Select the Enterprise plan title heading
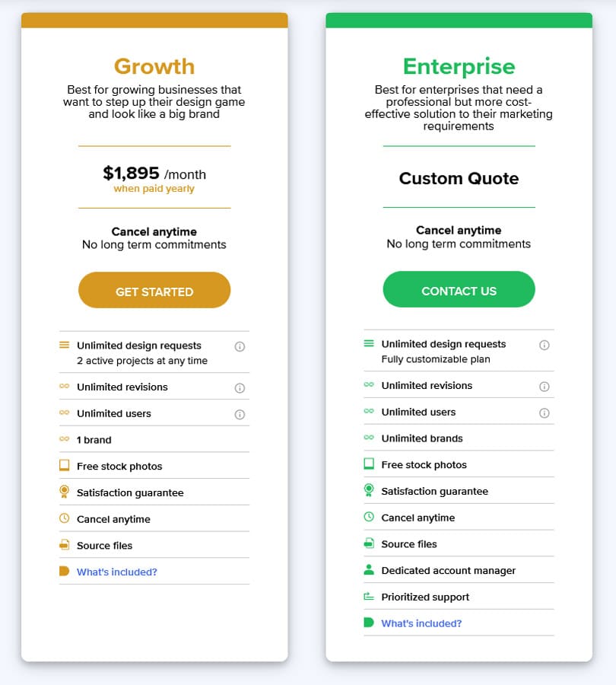This screenshot has width=616, height=685. coord(459,66)
